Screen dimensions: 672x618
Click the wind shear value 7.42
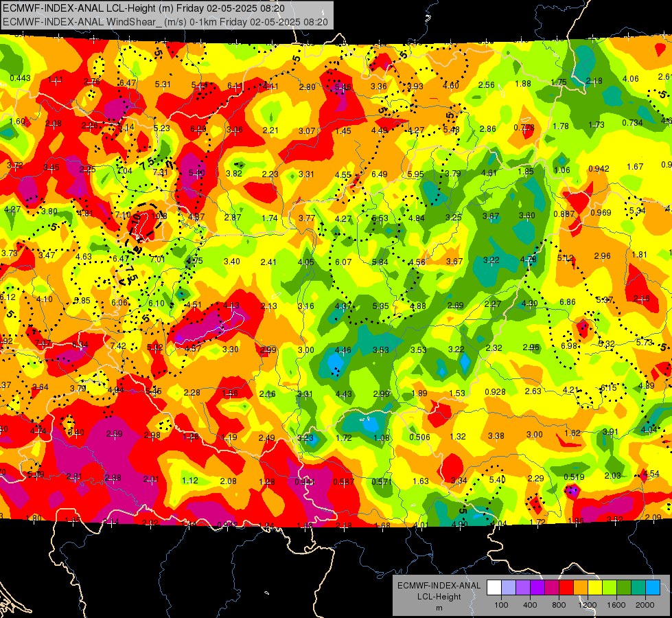coord(118,345)
